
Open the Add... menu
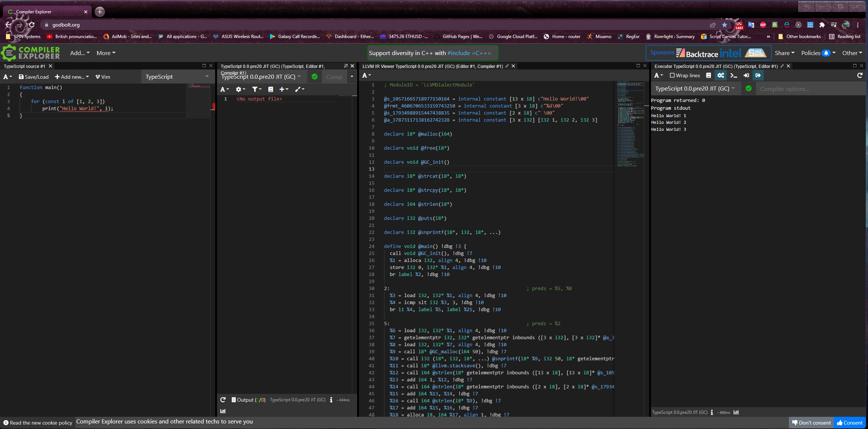click(x=79, y=53)
